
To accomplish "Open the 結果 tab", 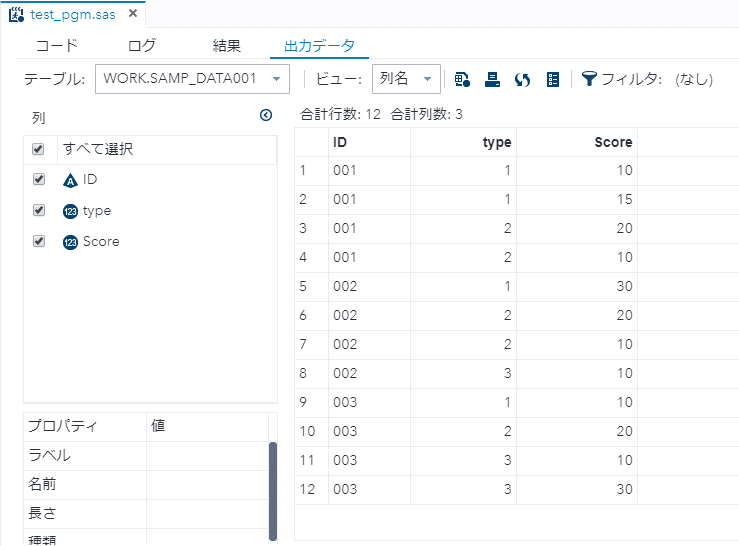I will (x=227, y=45).
